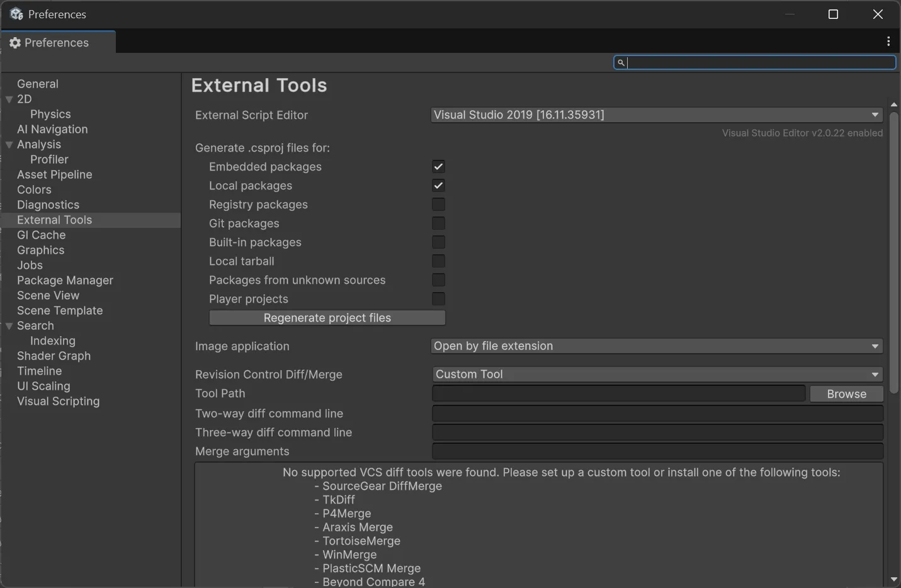Image resolution: width=901 pixels, height=588 pixels.
Task: Click 'Visual Studio Editor v2.0.22 enabled' text
Action: [802, 133]
